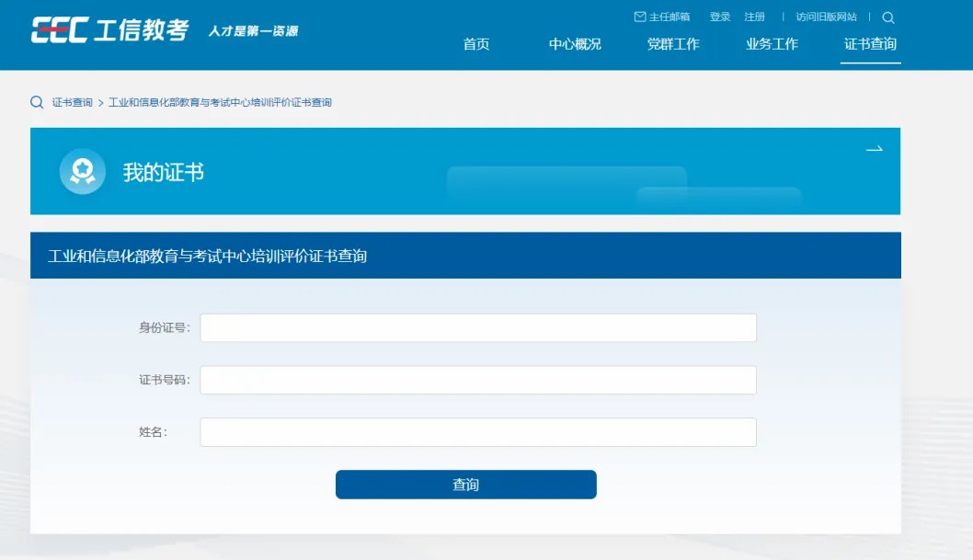Viewport: 973px width, 560px height.
Task: Click 注册 to register
Action: point(754,17)
